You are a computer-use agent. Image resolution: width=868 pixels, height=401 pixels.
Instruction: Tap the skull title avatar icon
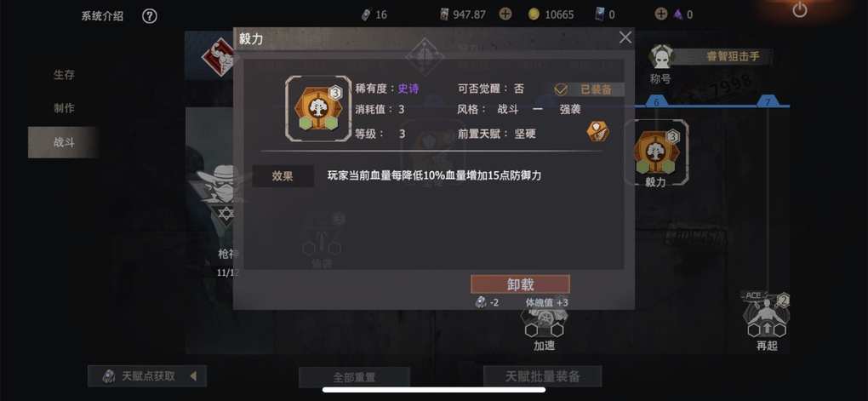[660, 56]
